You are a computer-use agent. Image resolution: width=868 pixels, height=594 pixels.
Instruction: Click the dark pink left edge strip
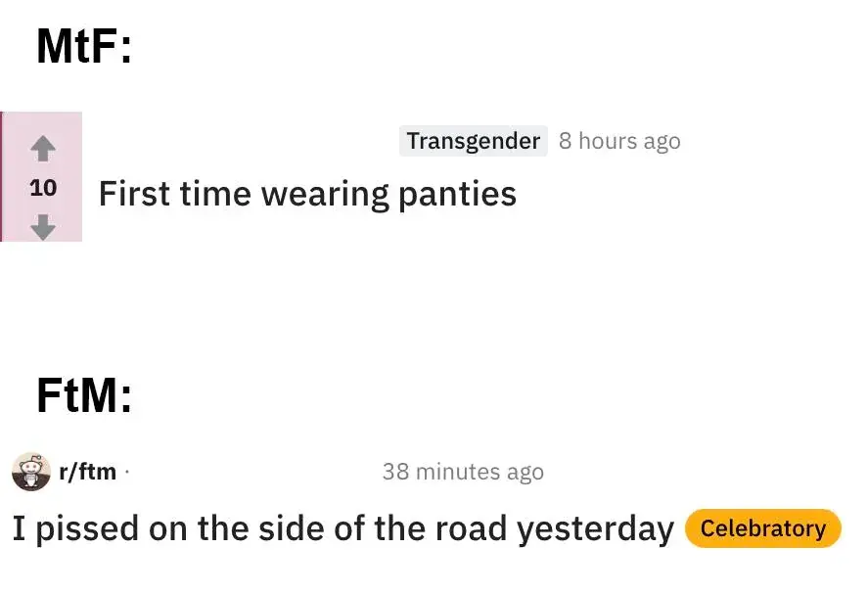[2, 176]
